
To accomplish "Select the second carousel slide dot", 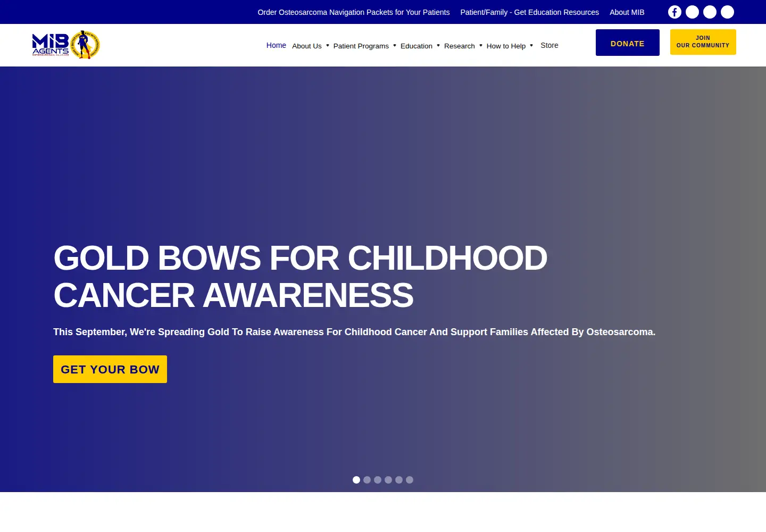I will [x=367, y=480].
